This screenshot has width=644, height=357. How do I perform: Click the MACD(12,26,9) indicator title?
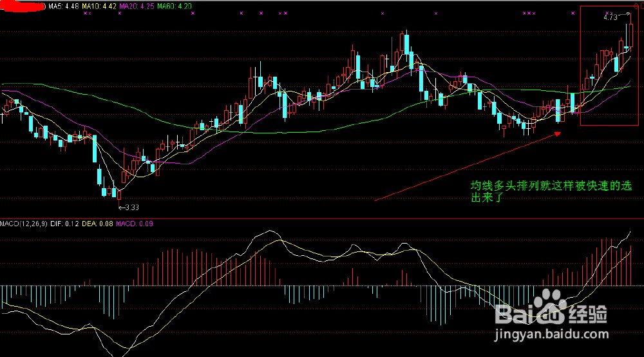coord(23,224)
